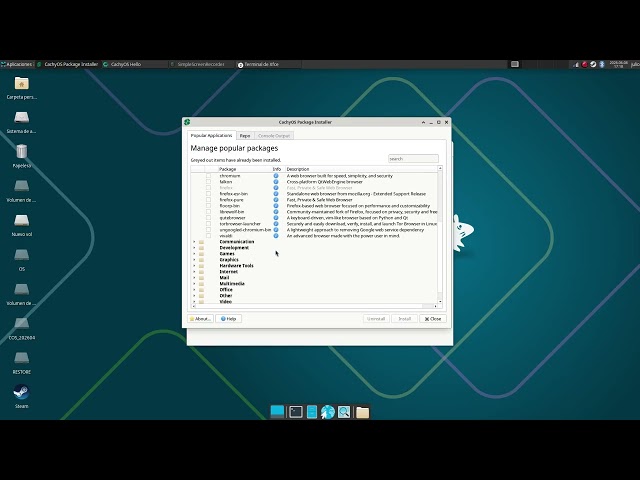Click info icon for vivaldi
The height and width of the screenshot is (480, 640).
[x=276, y=236]
